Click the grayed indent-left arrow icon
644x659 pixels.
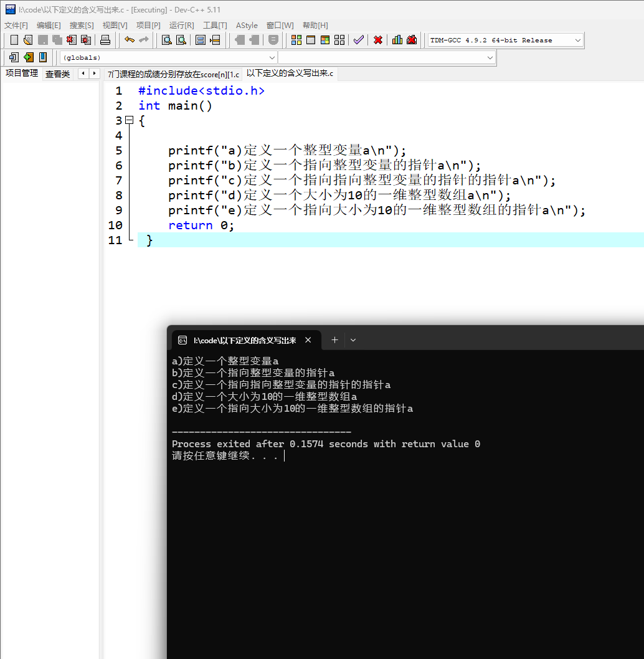tap(240, 40)
